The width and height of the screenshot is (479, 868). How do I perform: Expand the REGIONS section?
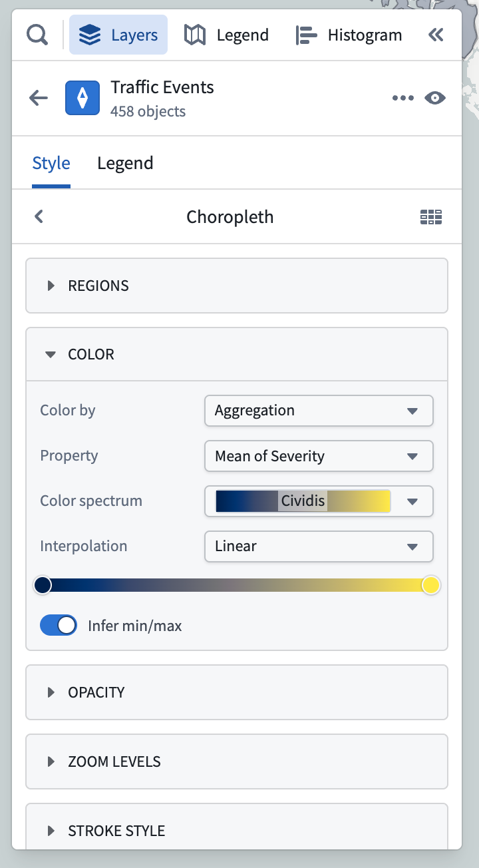tap(237, 286)
